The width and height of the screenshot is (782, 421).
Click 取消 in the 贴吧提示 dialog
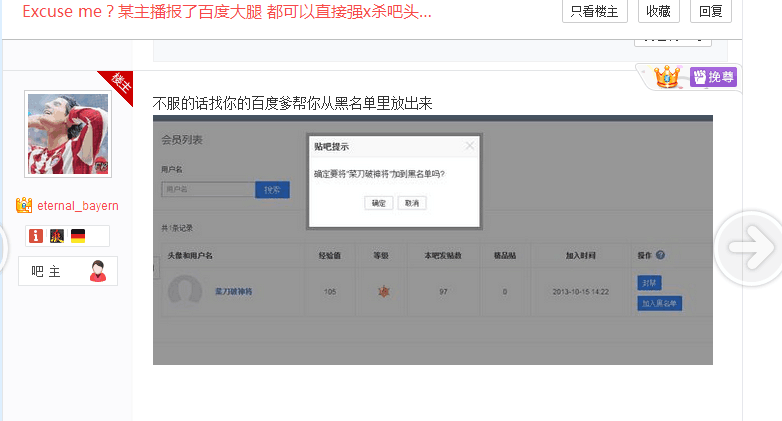point(412,203)
